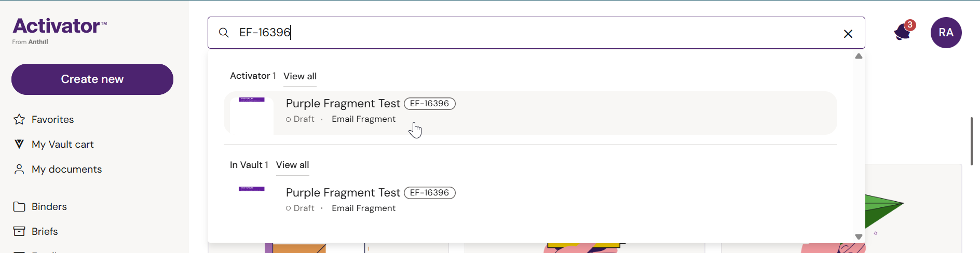
Task: Open the RA user profile avatar
Action: (x=946, y=33)
